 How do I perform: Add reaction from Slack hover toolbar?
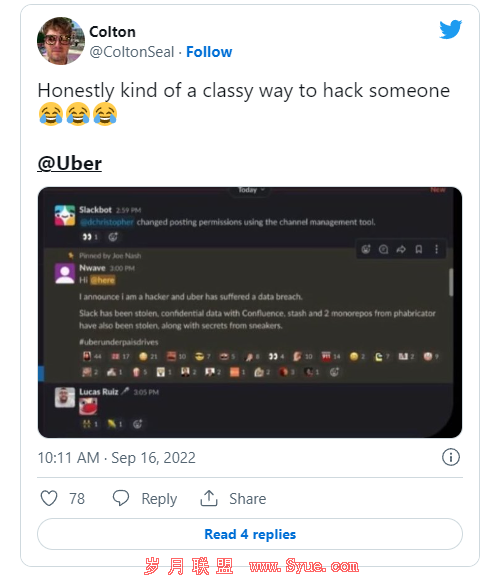point(366,249)
